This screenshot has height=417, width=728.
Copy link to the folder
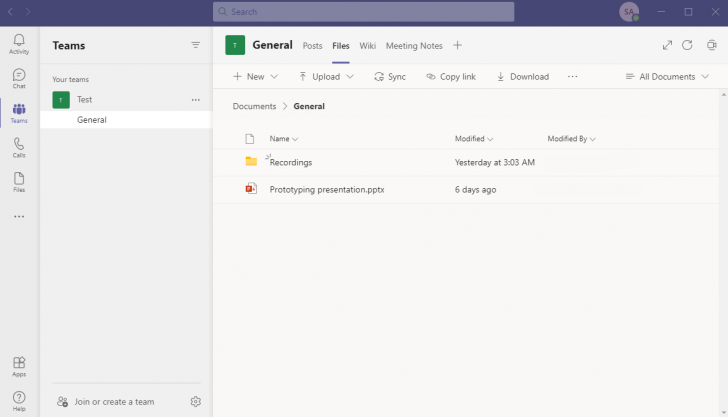pos(451,77)
